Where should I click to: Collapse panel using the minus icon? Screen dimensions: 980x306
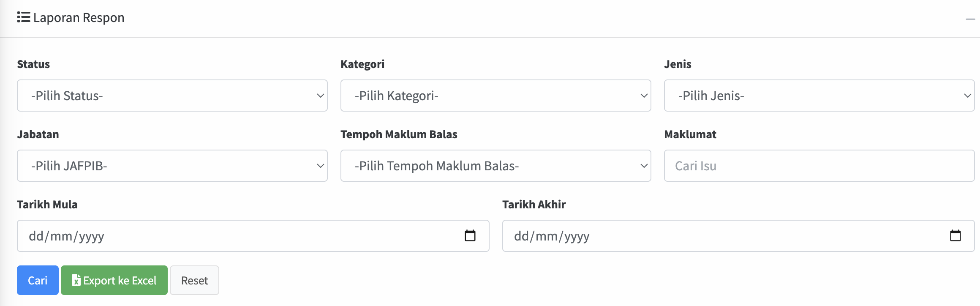click(x=970, y=19)
